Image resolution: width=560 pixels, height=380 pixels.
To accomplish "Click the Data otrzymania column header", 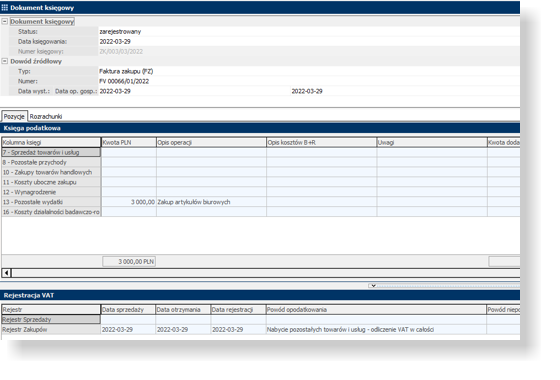I will (183, 310).
